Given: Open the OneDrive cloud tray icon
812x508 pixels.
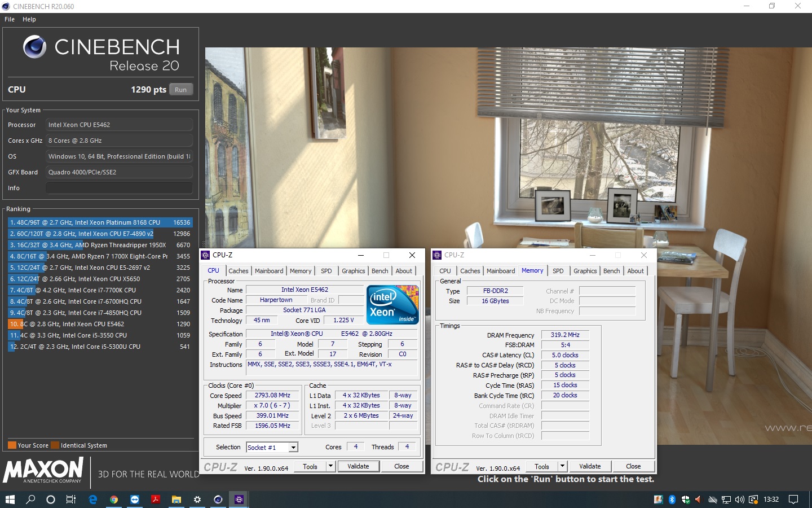Looking at the screenshot, I should 713,500.
